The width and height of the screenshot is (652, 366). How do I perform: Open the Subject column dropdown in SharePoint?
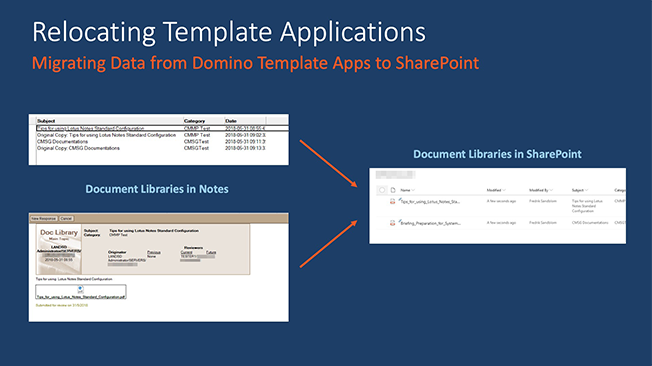coord(586,190)
